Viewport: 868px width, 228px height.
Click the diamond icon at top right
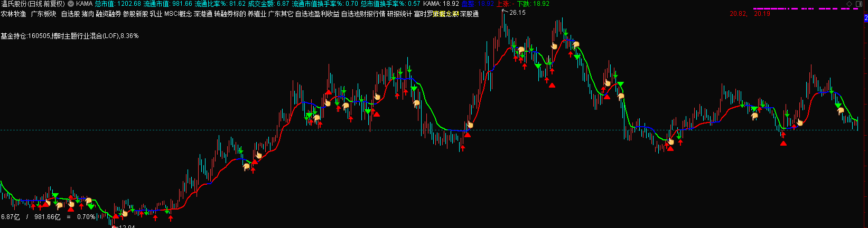[849, 4]
